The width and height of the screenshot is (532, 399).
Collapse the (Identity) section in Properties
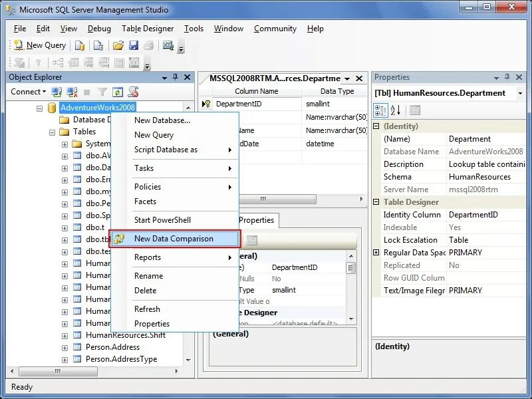tap(377, 126)
